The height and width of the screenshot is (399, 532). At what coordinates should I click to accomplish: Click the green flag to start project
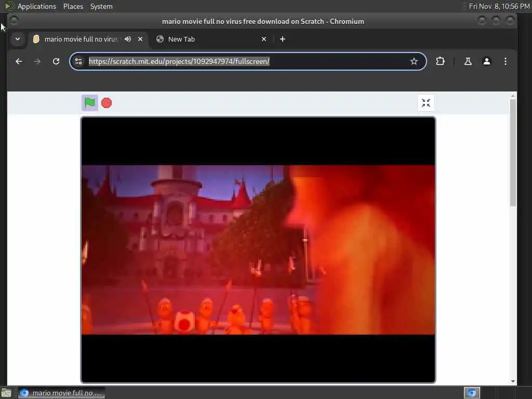point(89,103)
